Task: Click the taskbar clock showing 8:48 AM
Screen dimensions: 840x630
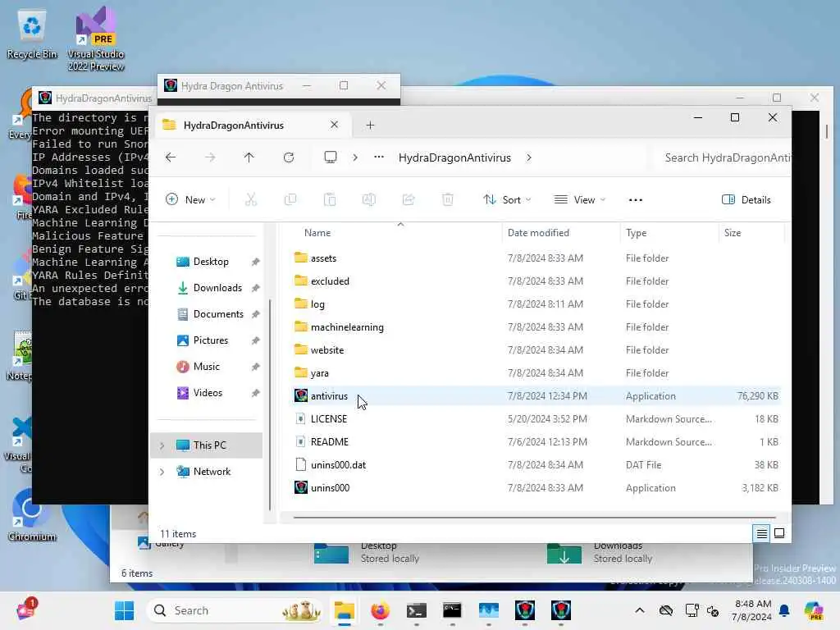Action: tap(752, 610)
